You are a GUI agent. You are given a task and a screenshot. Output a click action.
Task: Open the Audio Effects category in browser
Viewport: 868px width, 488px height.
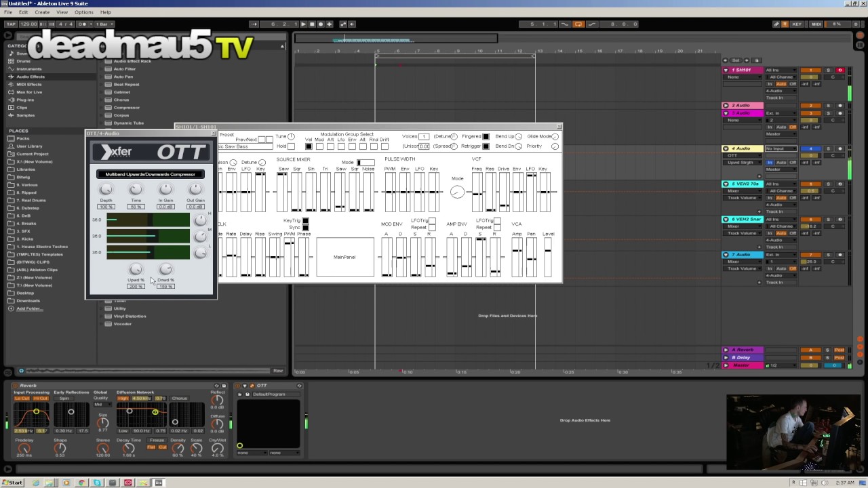pos(31,77)
